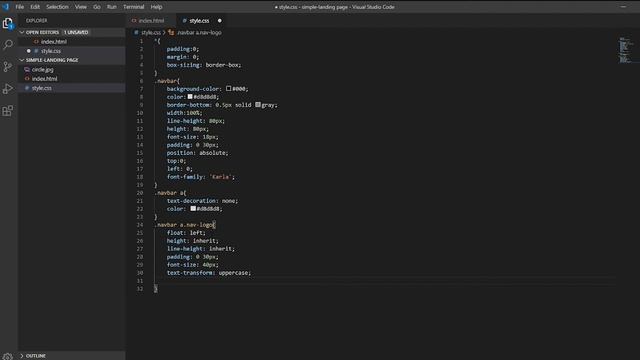Place cursor on 'text-transform: uppercase;' line

click(x=209, y=273)
